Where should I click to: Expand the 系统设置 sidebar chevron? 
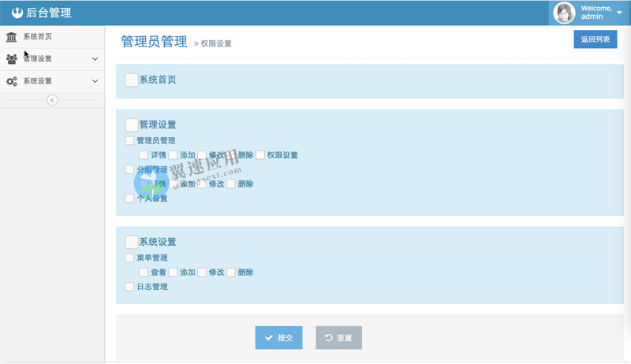coord(95,81)
